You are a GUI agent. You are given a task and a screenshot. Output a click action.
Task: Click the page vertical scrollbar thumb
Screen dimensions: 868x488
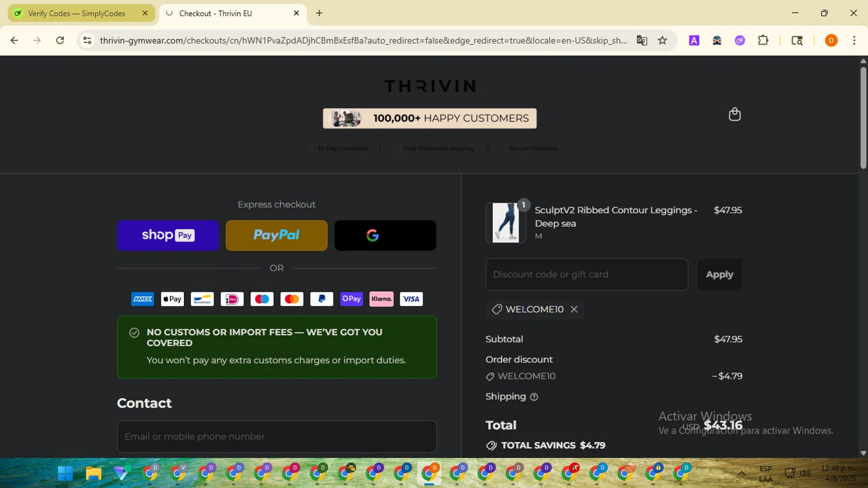click(x=863, y=118)
